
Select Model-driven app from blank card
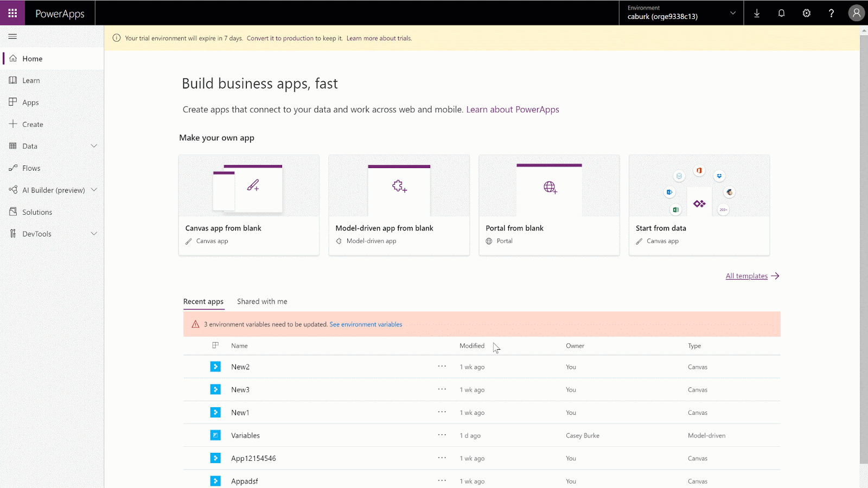pos(399,205)
